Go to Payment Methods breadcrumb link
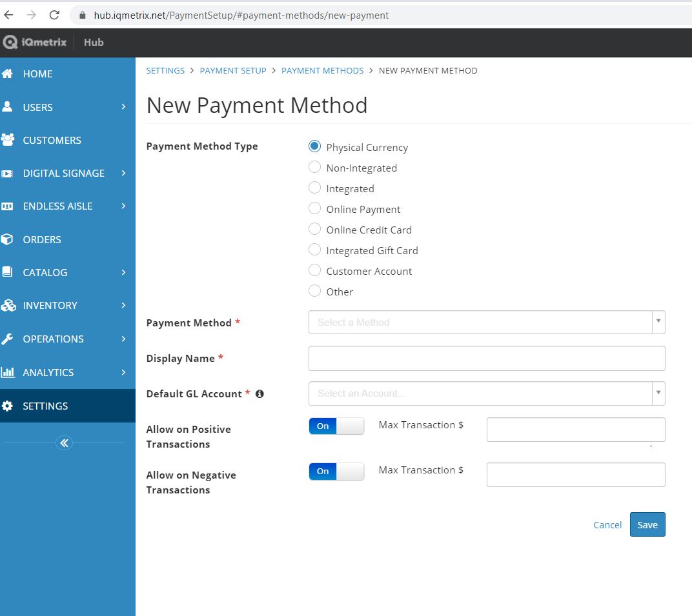692x616 pixels. 322,71
